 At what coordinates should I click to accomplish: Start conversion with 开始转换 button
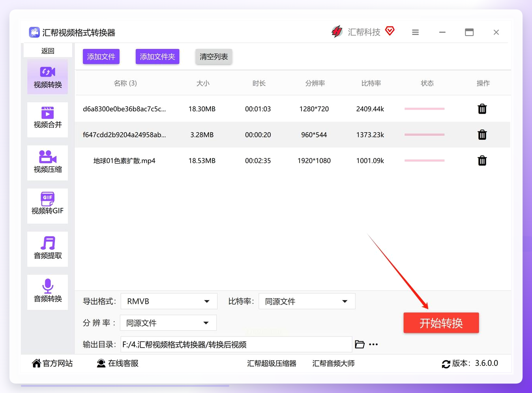pos(441,323)
